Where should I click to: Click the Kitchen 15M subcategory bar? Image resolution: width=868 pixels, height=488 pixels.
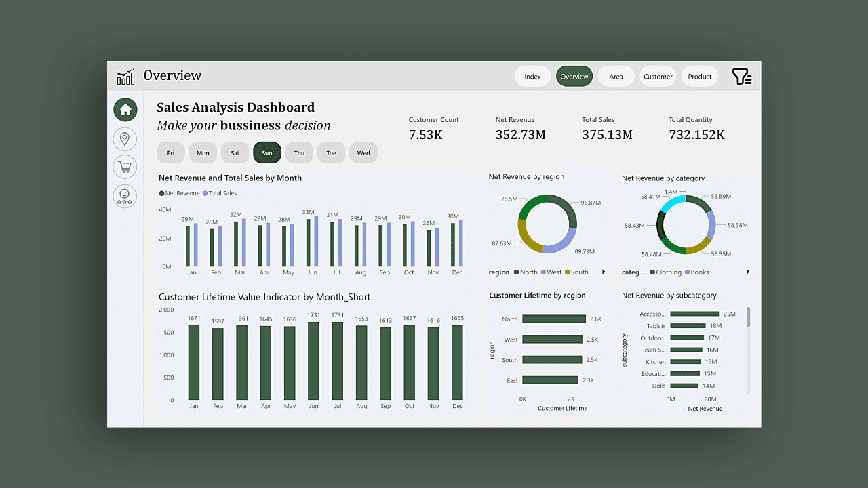[685, 362]
